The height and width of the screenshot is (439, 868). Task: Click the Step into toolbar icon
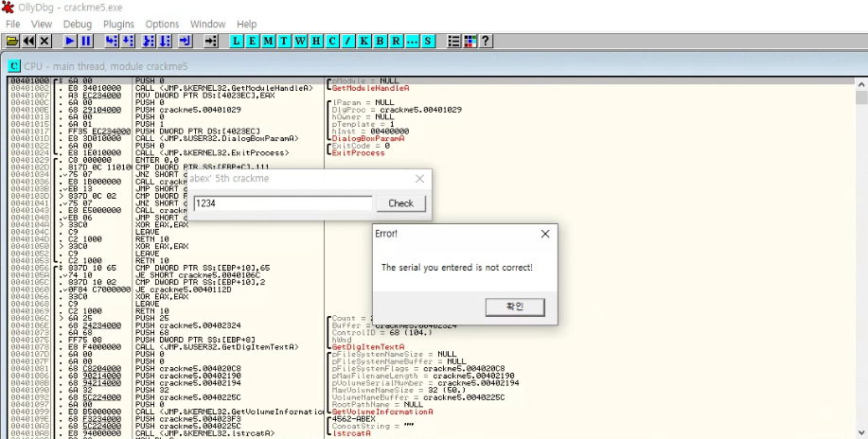[112, 41]
